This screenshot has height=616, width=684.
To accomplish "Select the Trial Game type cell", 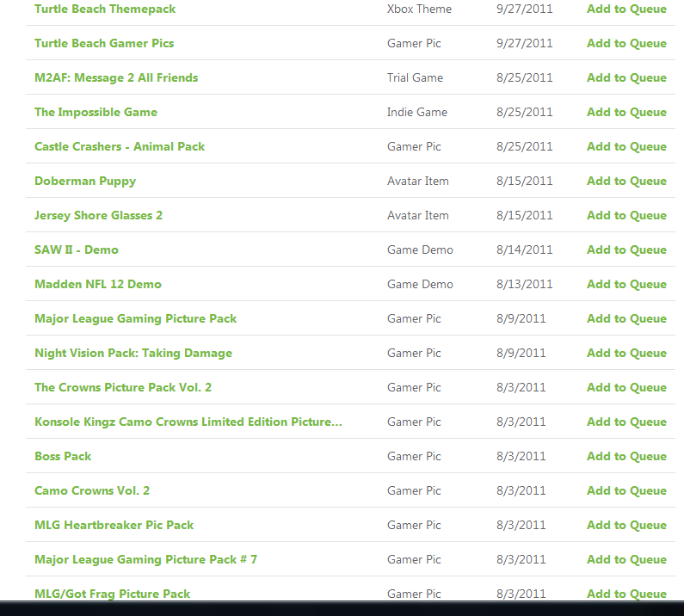I will pos(415,78).
